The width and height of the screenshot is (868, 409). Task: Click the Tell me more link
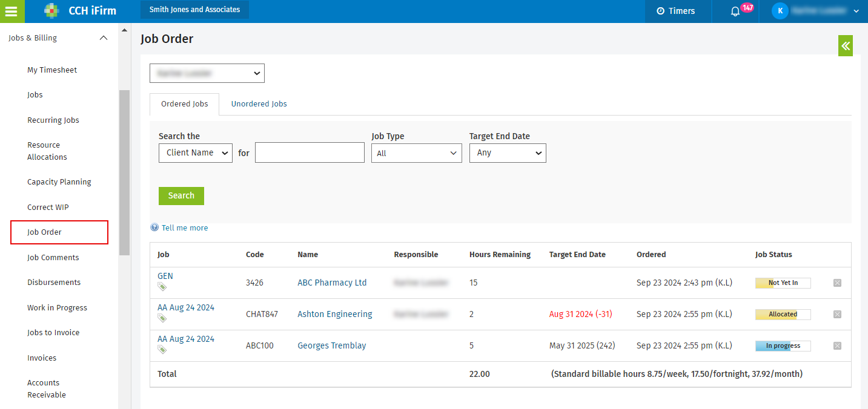185,228
